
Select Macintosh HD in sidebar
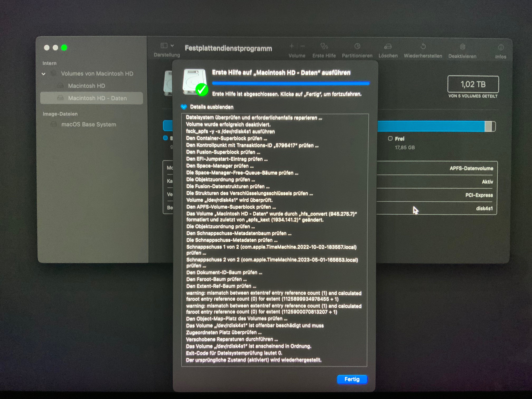click(87, 86)
